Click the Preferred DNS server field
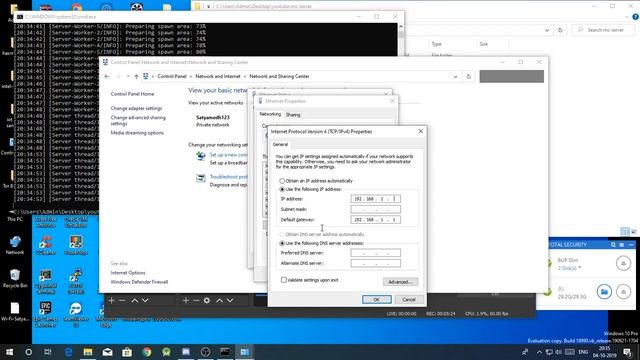 click(376, 253)
